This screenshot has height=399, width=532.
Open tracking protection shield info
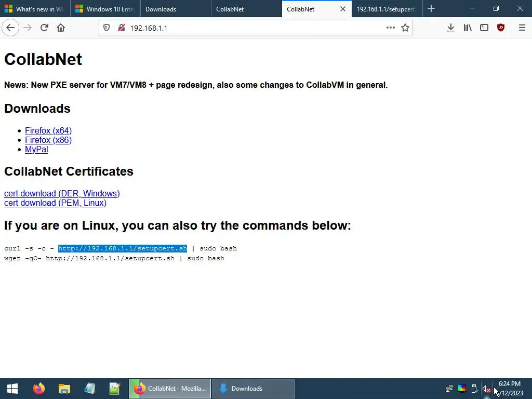pos(107,28)
